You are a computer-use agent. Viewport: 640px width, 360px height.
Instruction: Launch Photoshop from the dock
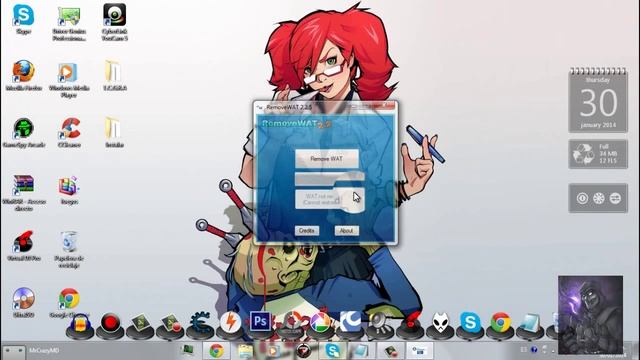(x=260, y=322)
